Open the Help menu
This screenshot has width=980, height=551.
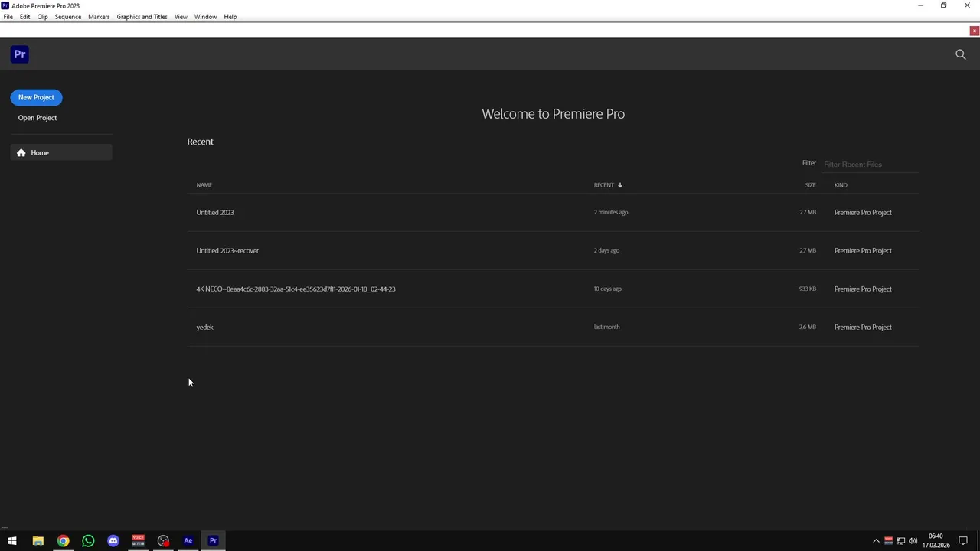230,17
